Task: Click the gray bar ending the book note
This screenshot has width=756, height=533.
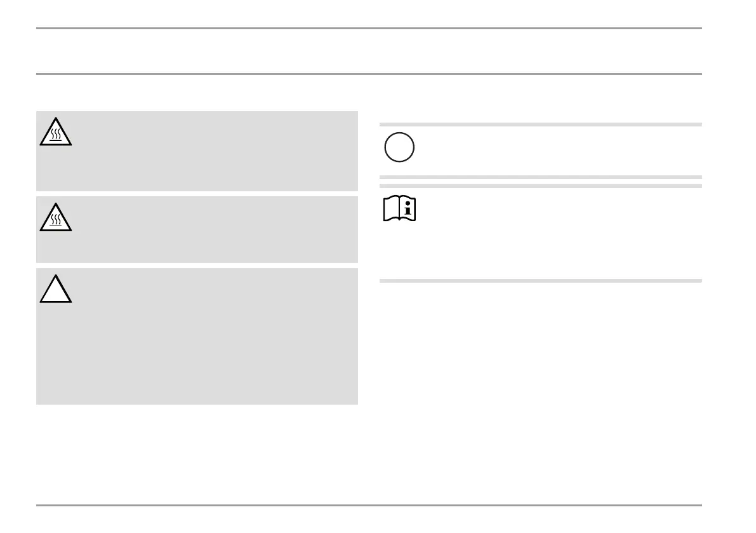Action: coord(540,280)
